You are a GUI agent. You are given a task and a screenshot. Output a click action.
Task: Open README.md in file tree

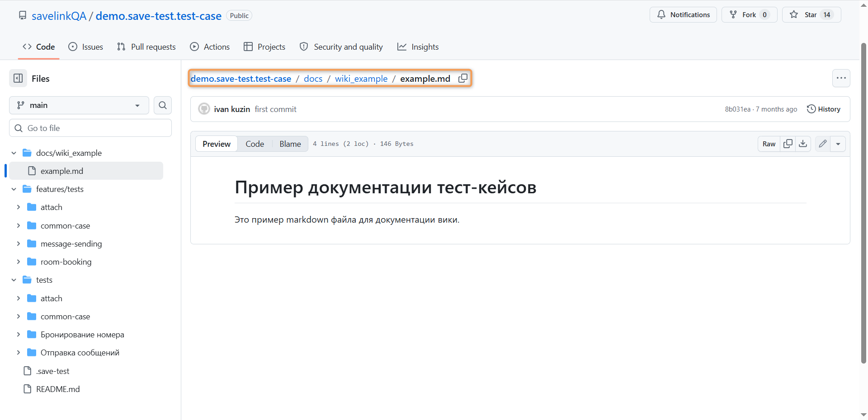pos(58,389)
